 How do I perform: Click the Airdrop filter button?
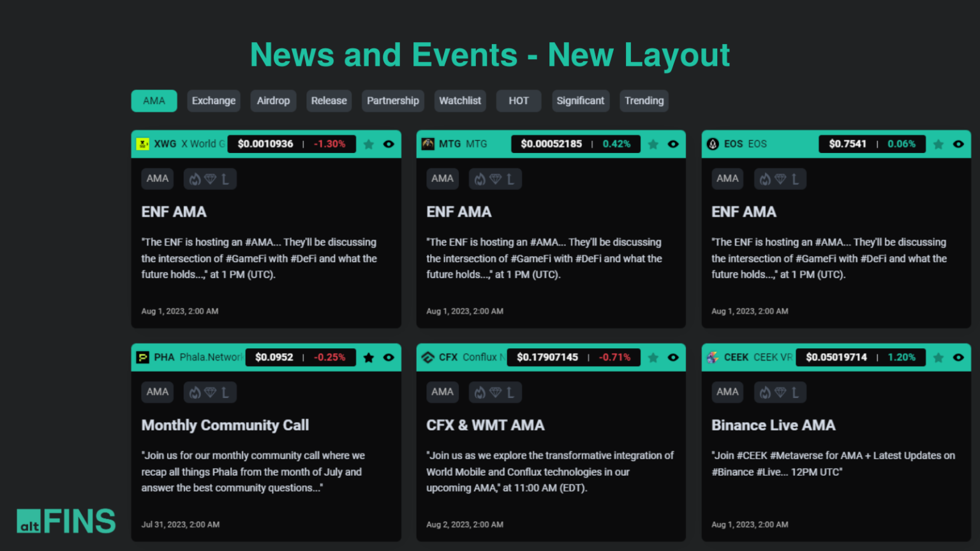coord(273,101)
